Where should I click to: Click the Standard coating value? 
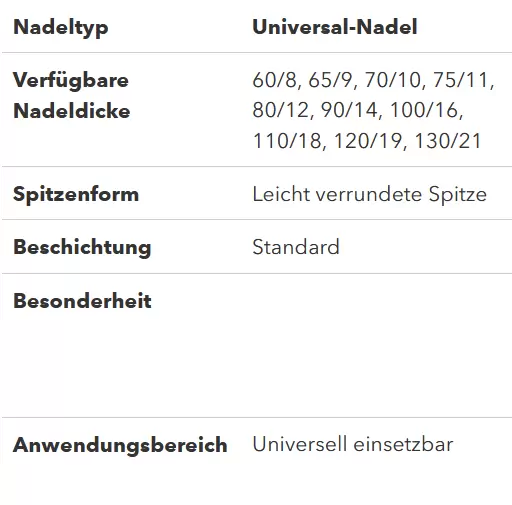coord(296,247)
